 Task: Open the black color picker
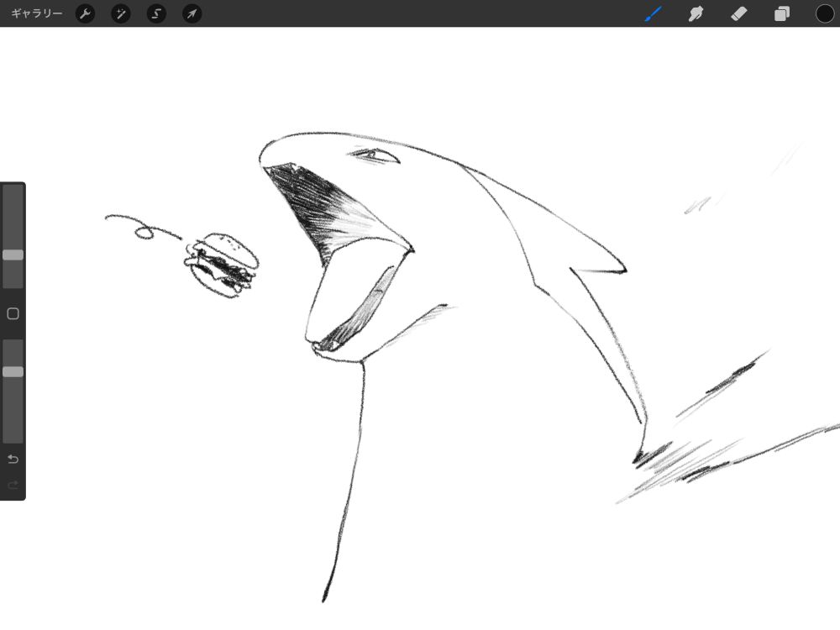click(825, 13)
